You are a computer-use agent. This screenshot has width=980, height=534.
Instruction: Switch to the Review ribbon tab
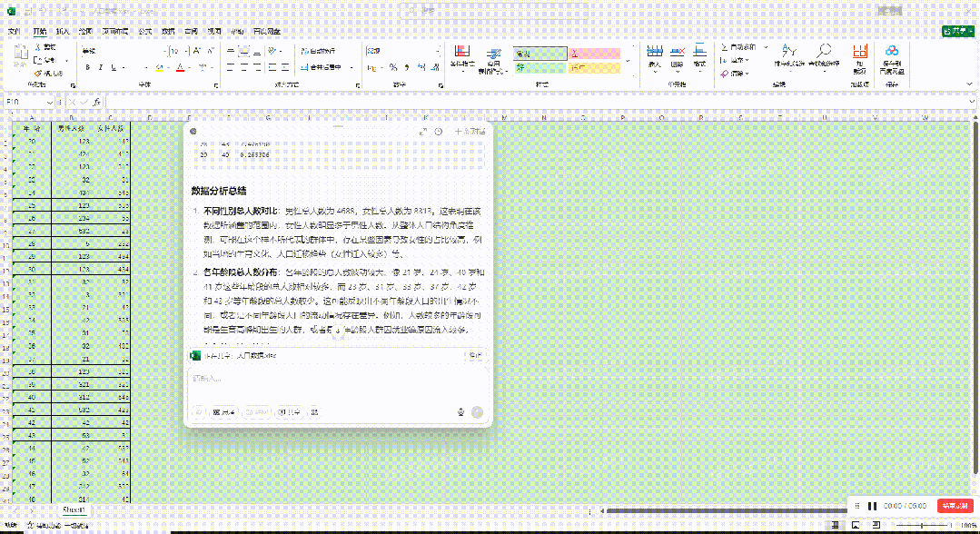[x=192, y=31]
